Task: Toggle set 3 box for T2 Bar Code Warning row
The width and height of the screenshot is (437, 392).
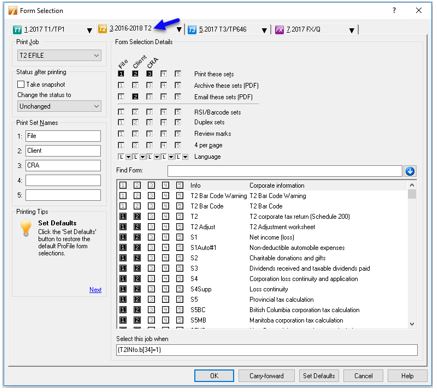Action: click(x=151, y=196)
